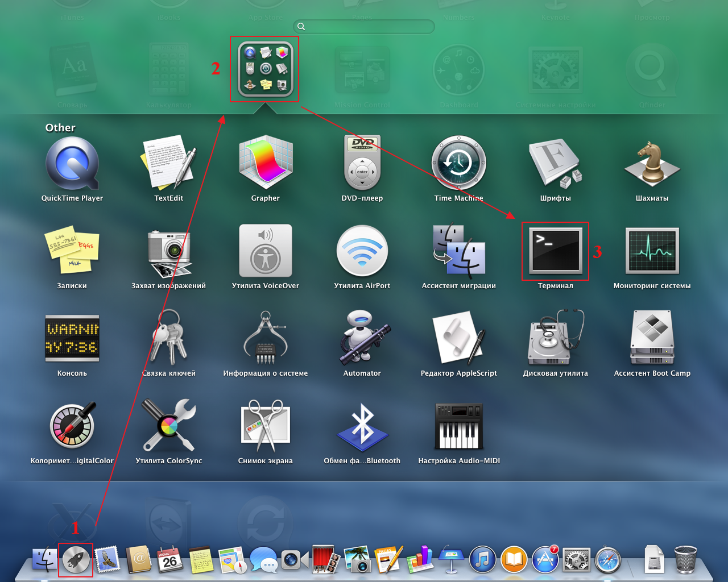Launch Keynote from the Dock

(x=452, y=560)
